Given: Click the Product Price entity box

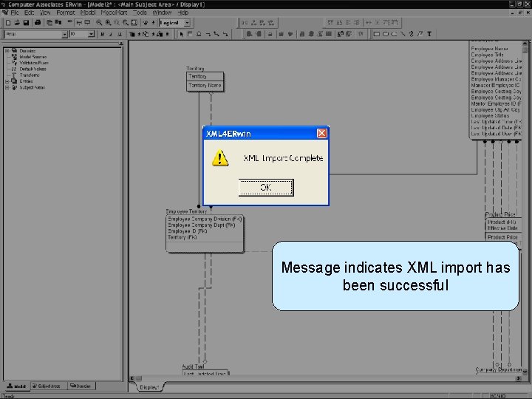Looking at the screenshot, I should click(503, 229).
